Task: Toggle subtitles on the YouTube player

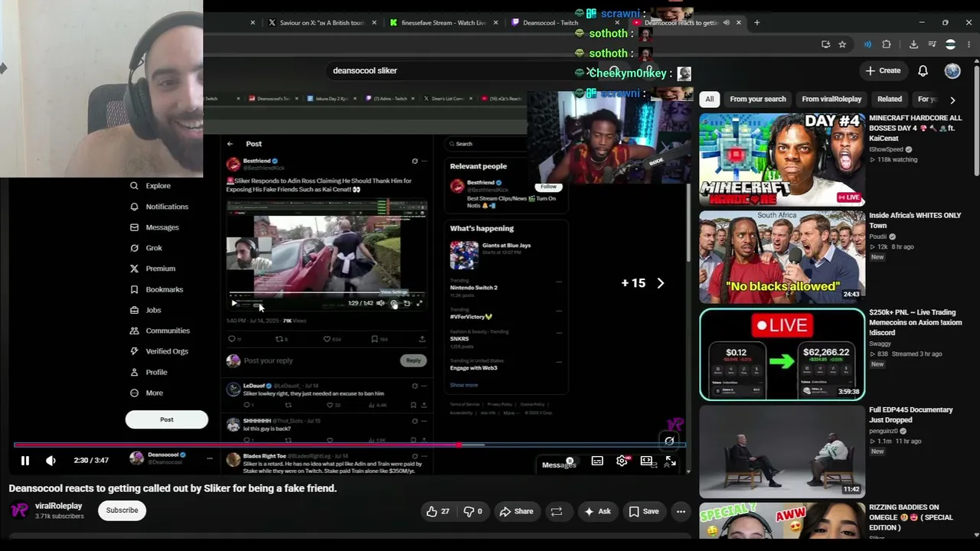Action: (597, 461)
